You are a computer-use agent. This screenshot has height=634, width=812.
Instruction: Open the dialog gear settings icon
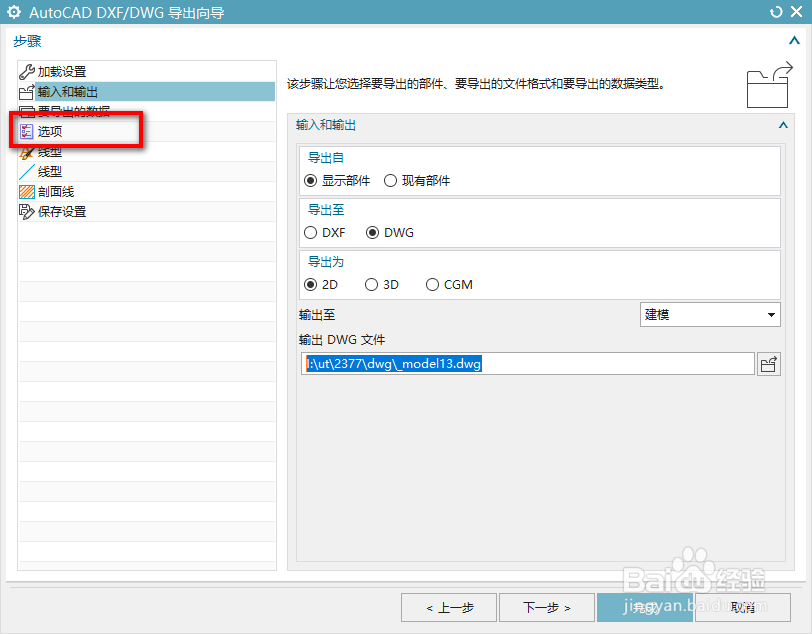pos(14,12)
